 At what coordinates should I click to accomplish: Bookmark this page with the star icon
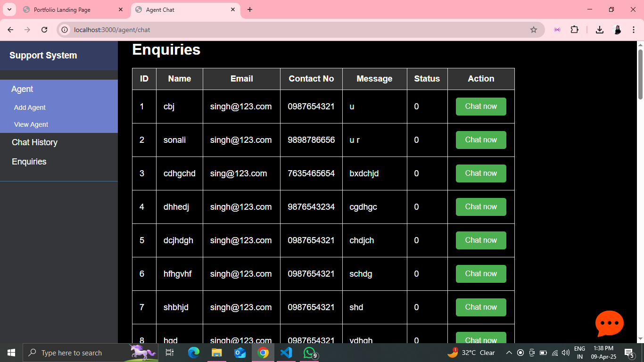point(533,30)
